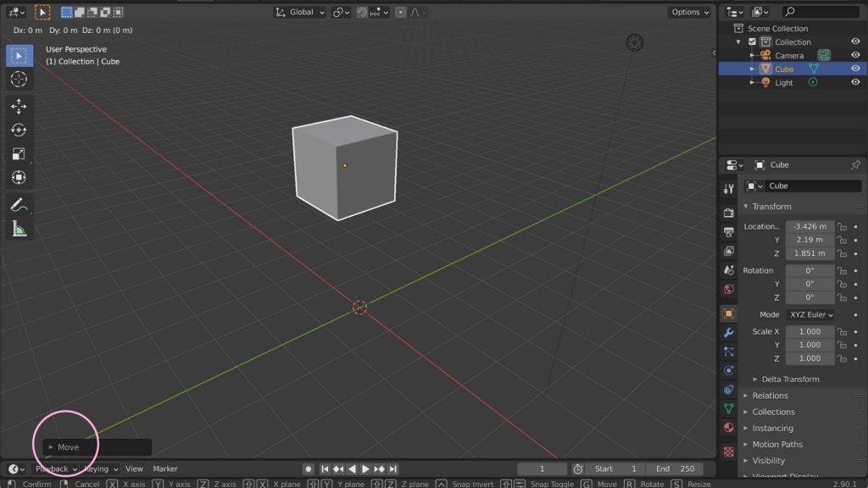Viewport: 868px width, 488px height.
Task: Open the Active Tool properties tab
Action: coord(728,189)
